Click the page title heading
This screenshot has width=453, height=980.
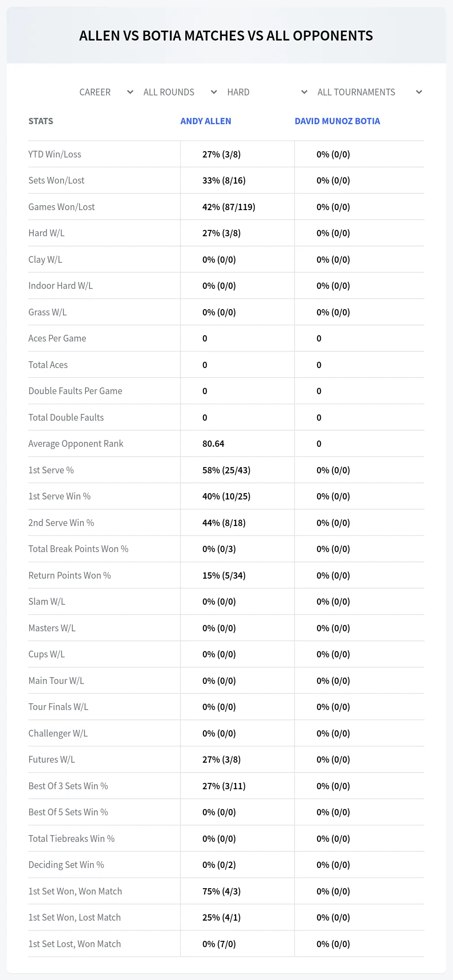coord(226,36)
